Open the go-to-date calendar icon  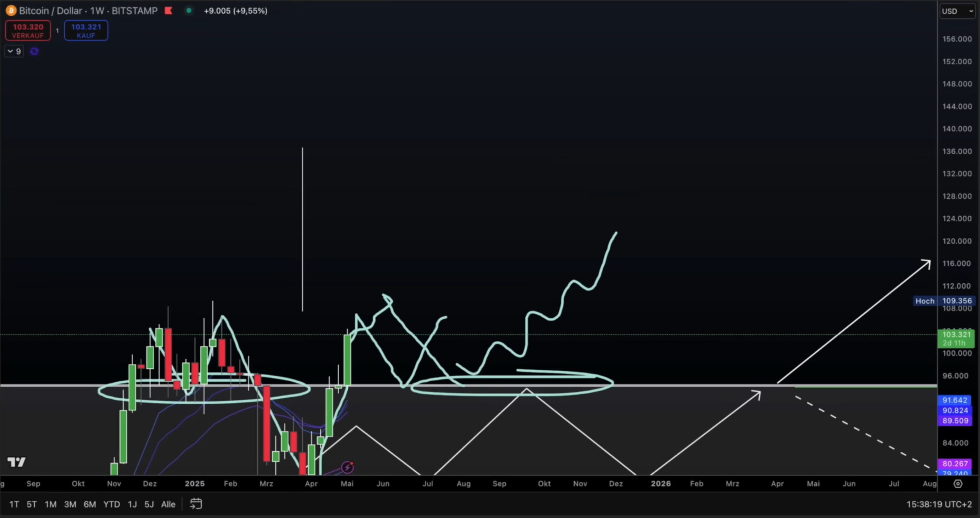coord(196,504)
